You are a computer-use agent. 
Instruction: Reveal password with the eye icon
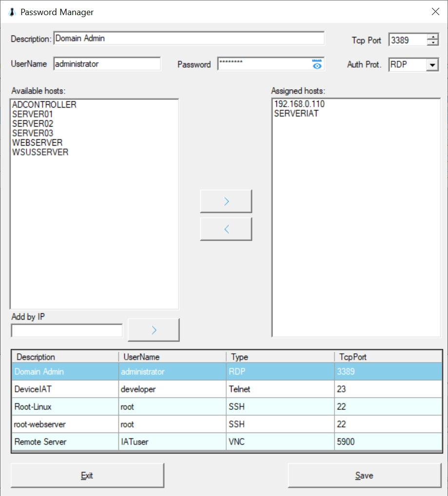(x=317, y=64)
